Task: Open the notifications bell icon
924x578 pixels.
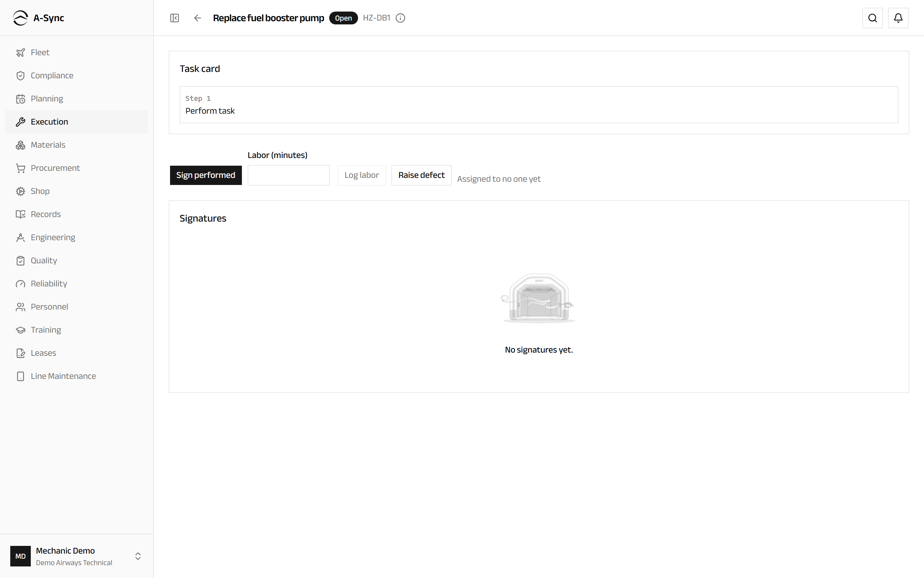Action: click(898, 18)
